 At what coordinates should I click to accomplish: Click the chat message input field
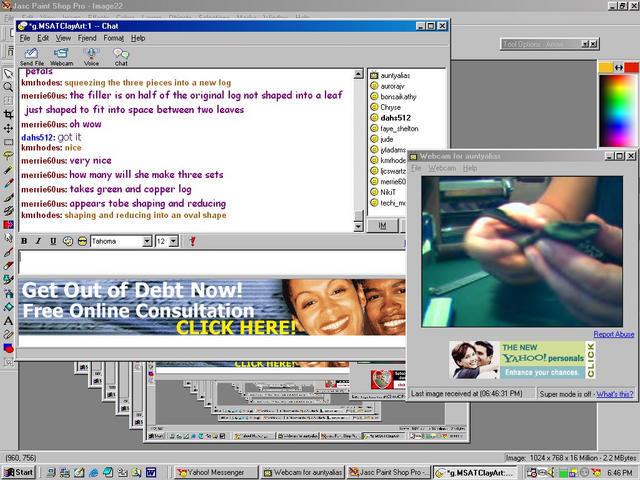[x=212, y=262]
